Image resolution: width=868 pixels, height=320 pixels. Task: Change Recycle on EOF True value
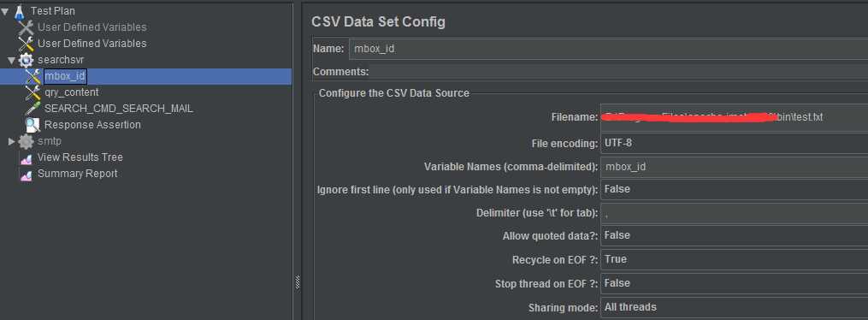734,259
